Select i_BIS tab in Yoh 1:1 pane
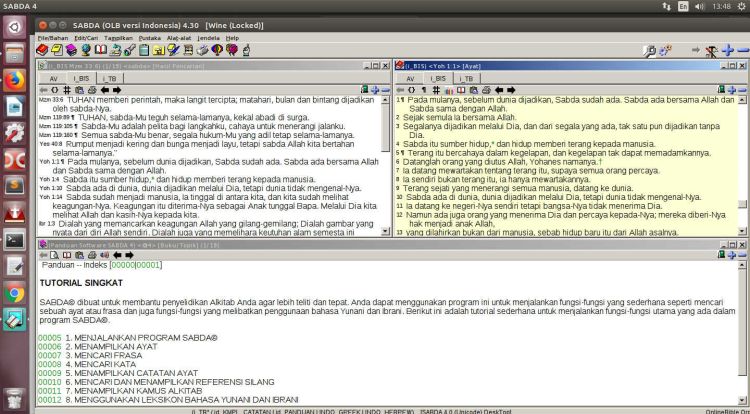This screenshot has width=750, height=414. click(x=438, y=78)
